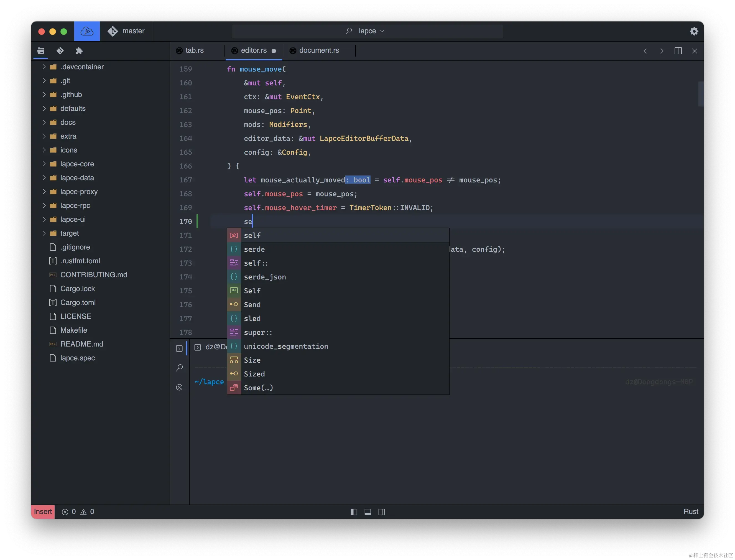Screen dimensions: 735x560
Task: Toggle the right sidebar panel
Action: pyautogui.click(x=382, y=512)
